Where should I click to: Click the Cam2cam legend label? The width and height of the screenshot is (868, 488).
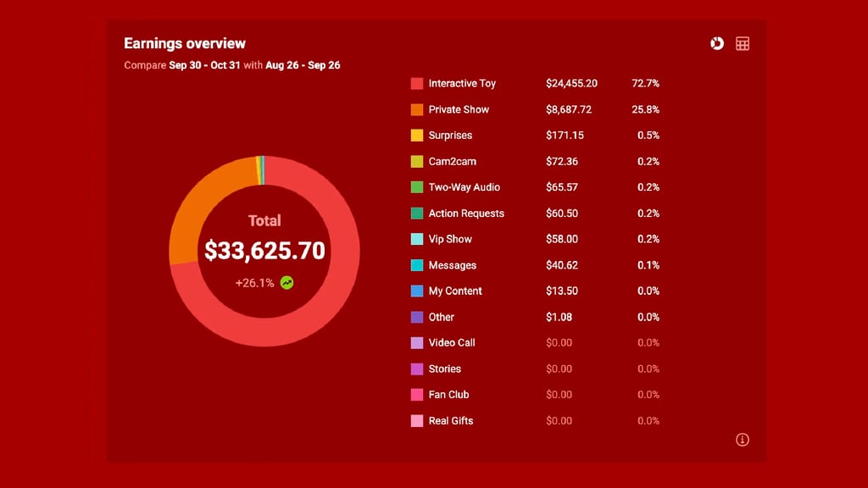(x=450, y=161)
